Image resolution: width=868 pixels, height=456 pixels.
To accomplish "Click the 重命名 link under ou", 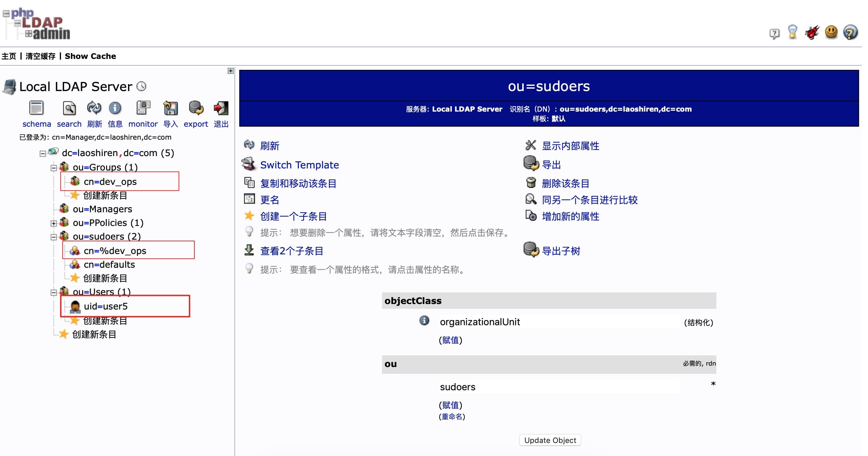I will pos(452,417).
